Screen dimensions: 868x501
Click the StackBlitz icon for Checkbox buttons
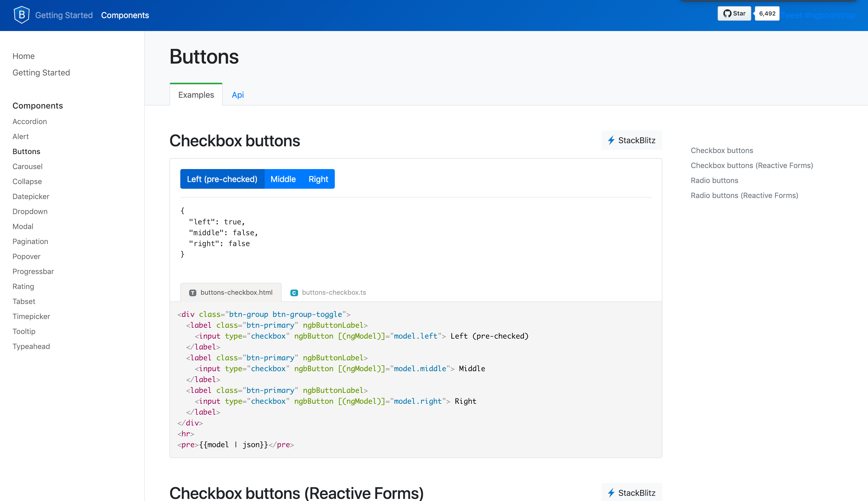pyautogui.click(x=611, y=140)
